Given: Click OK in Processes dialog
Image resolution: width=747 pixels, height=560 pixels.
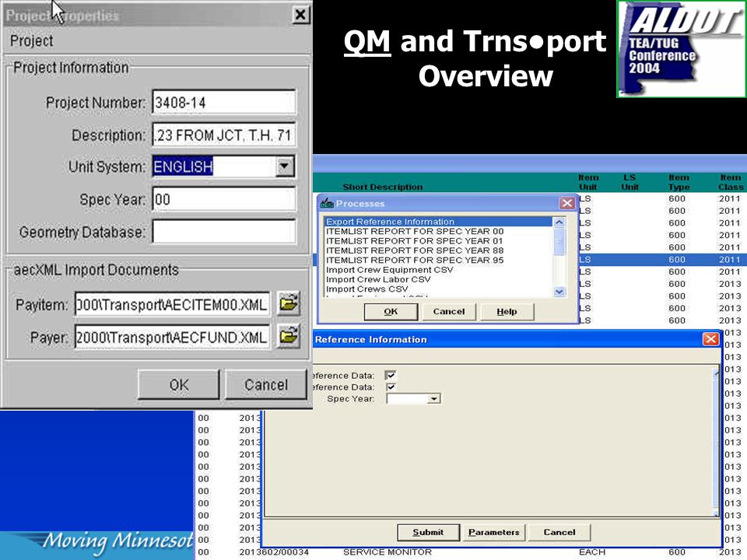Looking at the screenshot, I should point(391,311).
